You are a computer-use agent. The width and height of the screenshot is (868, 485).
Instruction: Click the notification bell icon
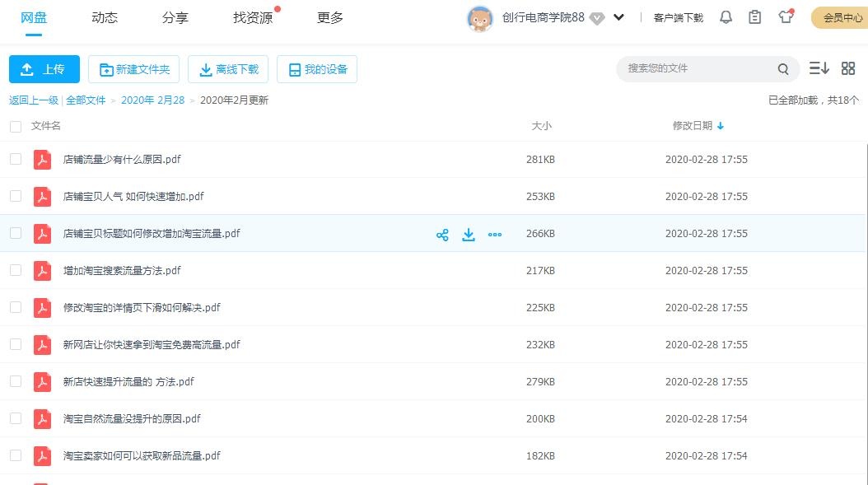(x=725, y=16)
